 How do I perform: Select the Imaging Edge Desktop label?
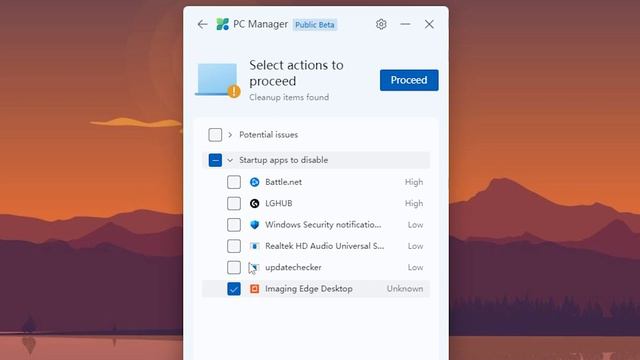pyautogui.click(x=309, y=289)
